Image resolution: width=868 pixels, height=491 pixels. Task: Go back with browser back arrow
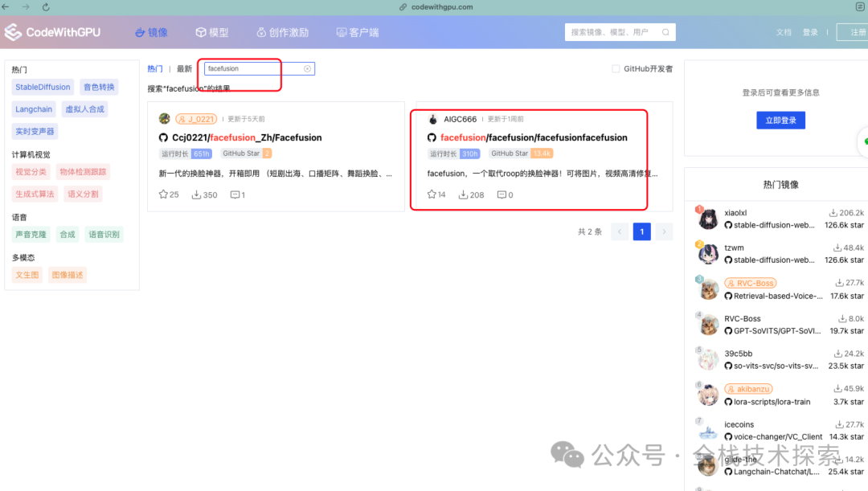coord(6,7)
